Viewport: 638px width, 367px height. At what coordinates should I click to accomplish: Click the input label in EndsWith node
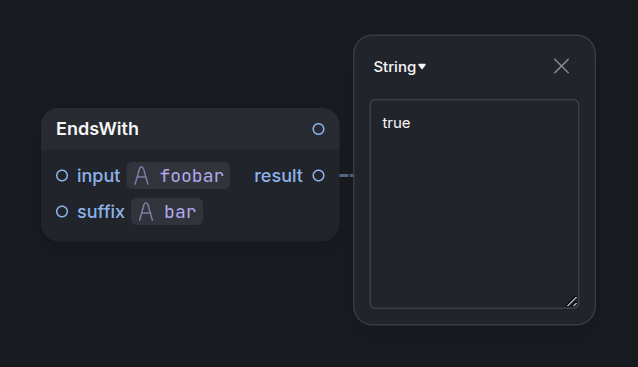point(98,176)
